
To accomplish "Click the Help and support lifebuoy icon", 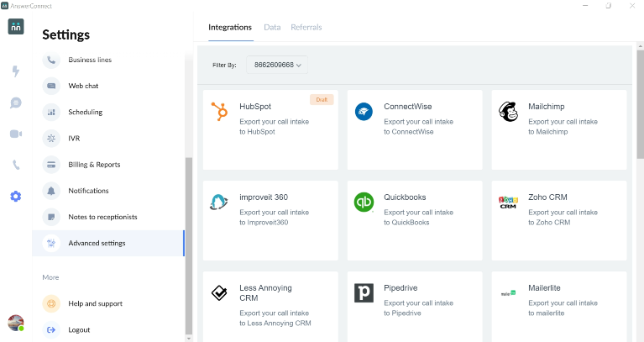I will [51, 304].
